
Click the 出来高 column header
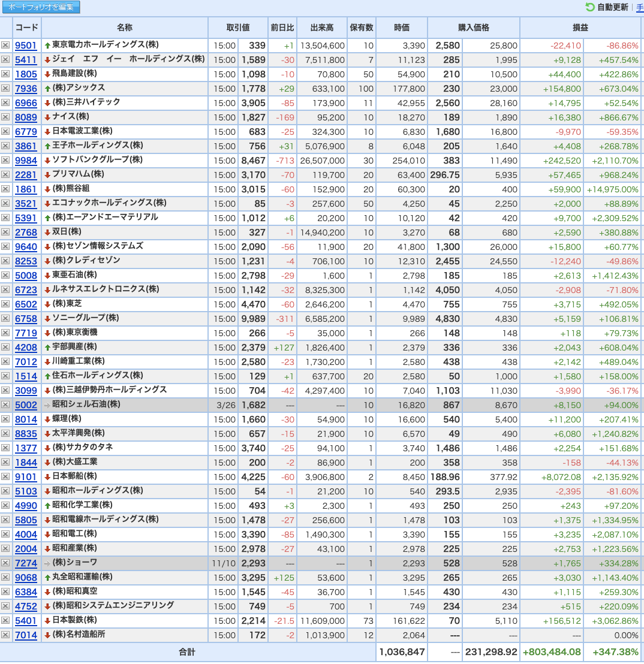pyautogui.click(x=321, y=28)
